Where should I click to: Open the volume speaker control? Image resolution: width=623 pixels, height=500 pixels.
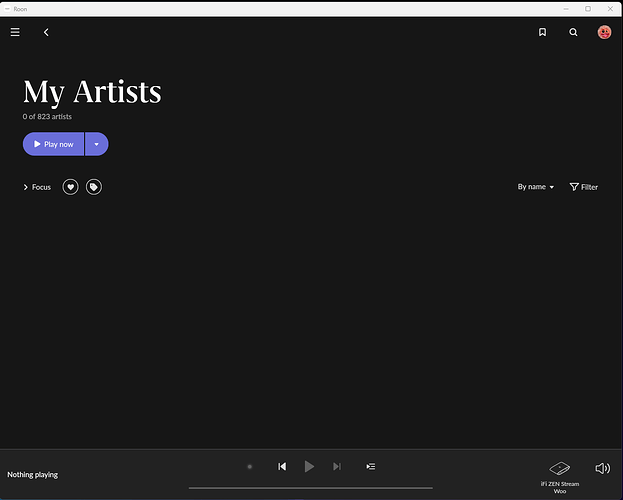tap(602, 468)
